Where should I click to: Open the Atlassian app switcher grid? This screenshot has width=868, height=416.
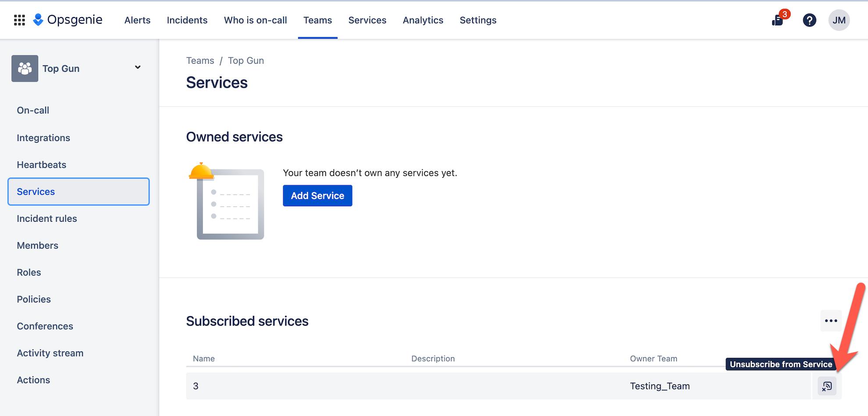pos(19,20)
